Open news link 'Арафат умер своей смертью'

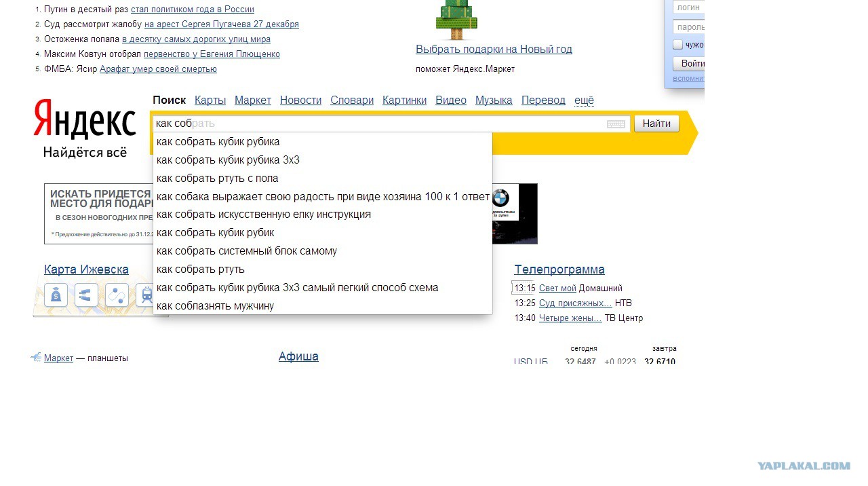[x=158, y=69]
